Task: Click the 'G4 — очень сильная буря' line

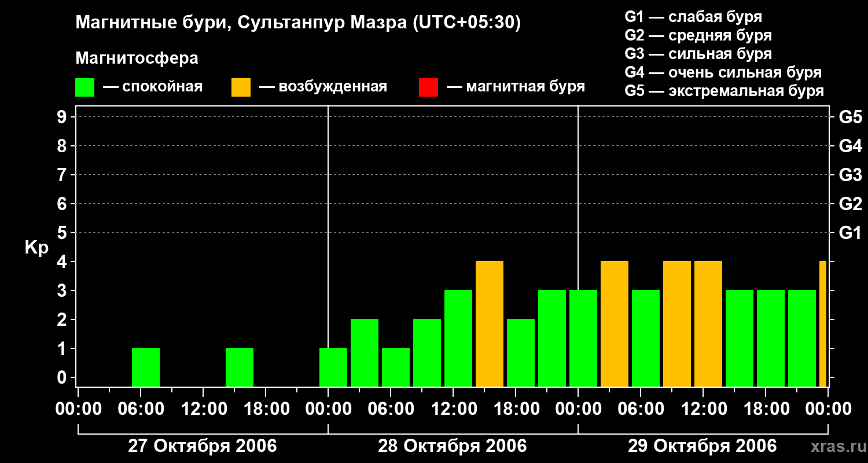Action: click(723, 72)
